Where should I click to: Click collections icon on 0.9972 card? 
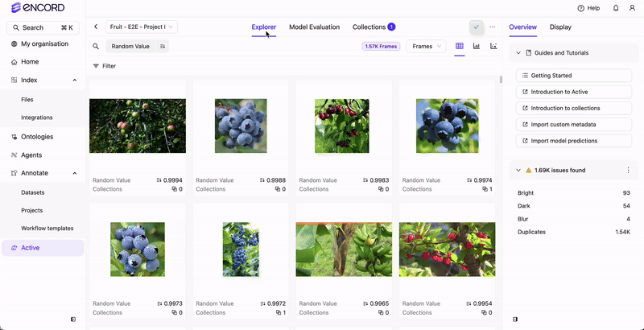point(279,313)
